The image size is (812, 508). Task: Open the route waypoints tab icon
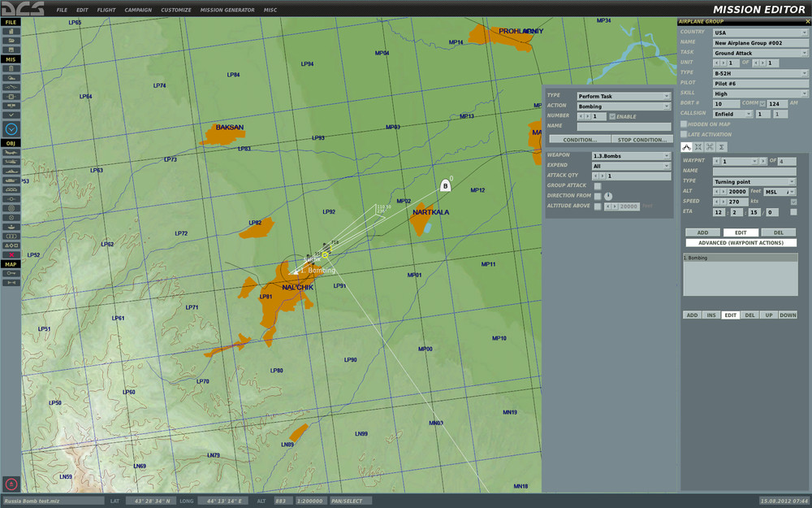(x=686, y=146)
